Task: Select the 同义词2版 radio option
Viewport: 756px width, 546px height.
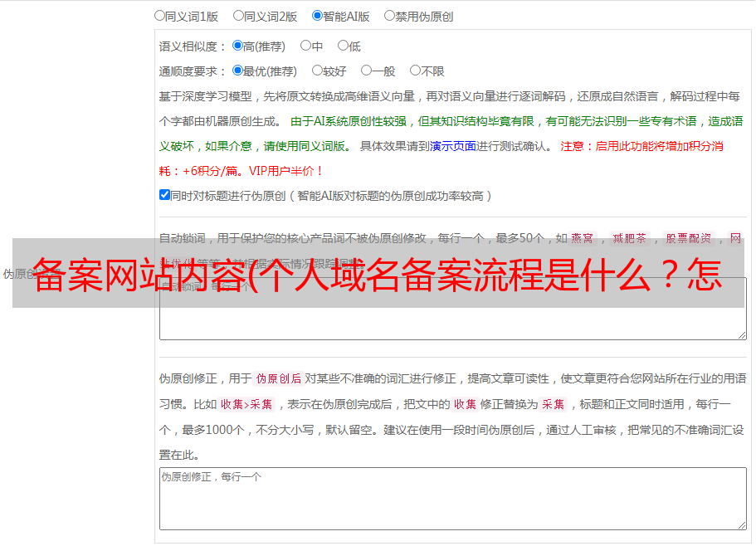Action: pyautogui.click(x=238, y=16)
